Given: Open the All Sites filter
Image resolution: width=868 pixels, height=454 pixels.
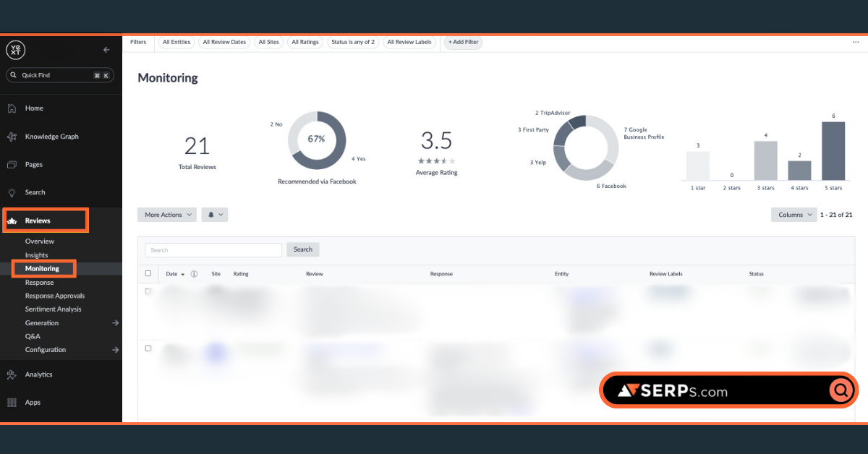Looking at the screenshot, I should tap(268, 42).
